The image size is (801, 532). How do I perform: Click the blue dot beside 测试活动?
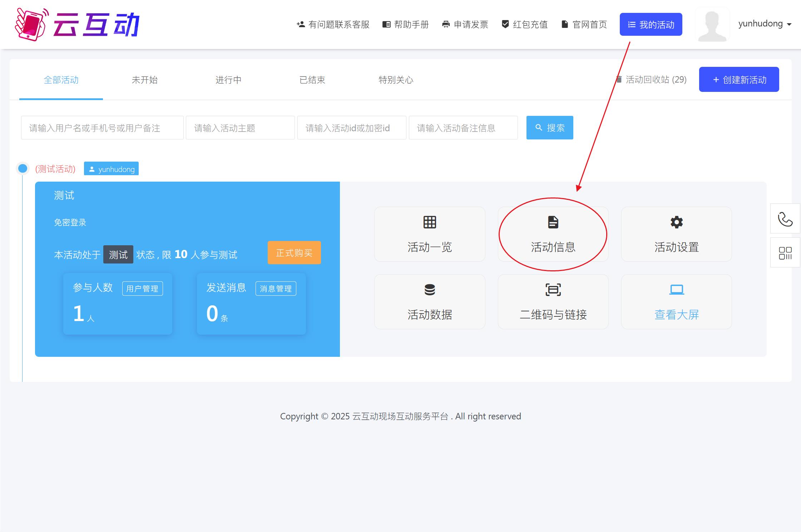pos(23,168)
